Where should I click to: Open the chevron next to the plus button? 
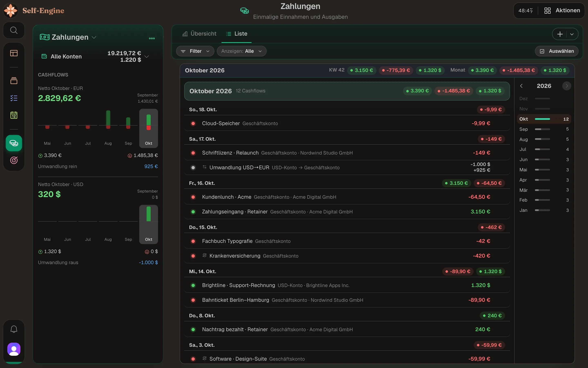(x=572, y=34)
